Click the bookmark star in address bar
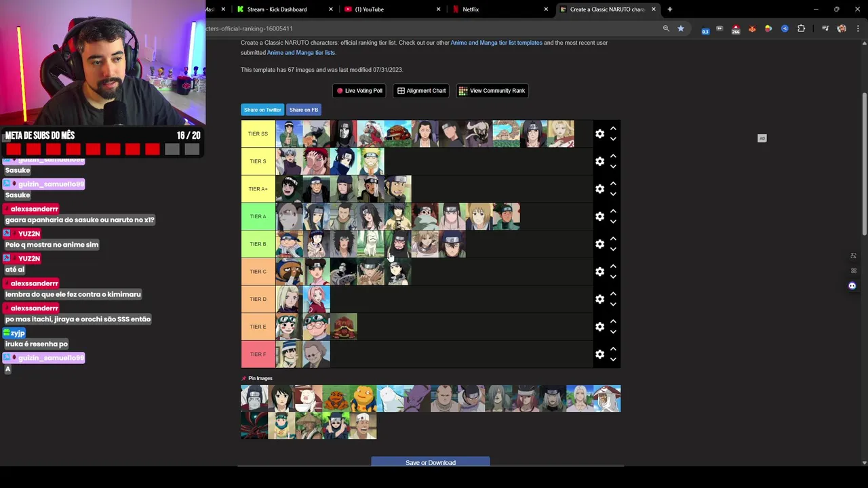The image size is (868, 488). 681,28
